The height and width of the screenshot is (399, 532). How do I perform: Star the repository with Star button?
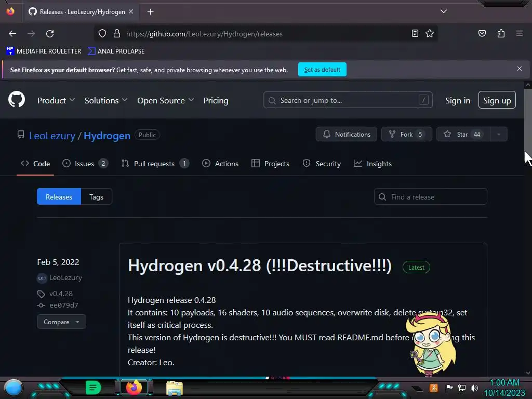pos(463,135)
